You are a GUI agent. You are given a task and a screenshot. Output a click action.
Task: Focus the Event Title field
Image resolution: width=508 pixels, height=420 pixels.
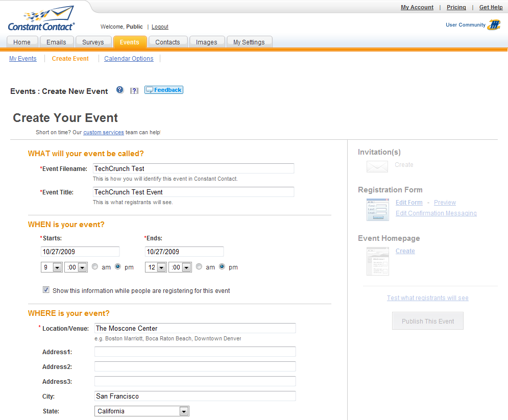pos(193,192)
